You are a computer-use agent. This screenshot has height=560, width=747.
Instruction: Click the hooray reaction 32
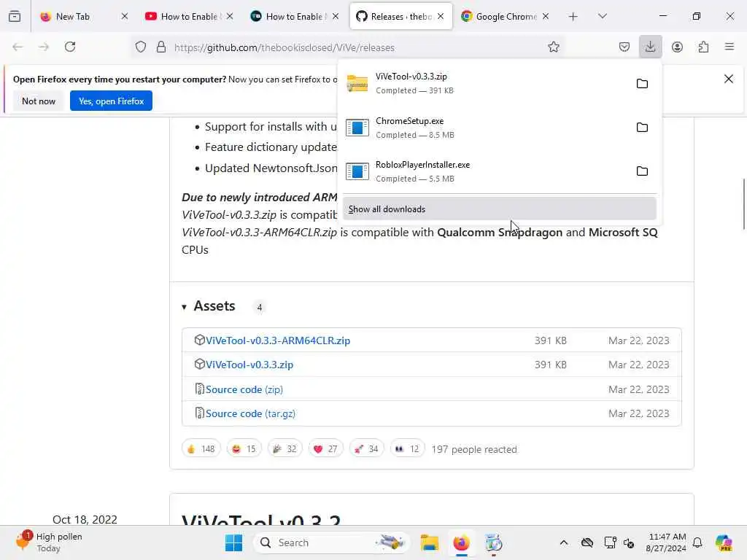(285, 448)
